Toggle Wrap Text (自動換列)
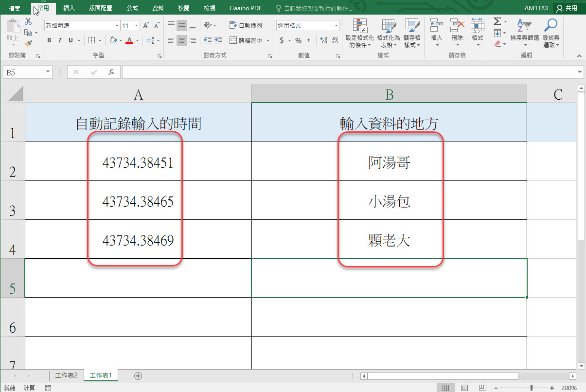 (x=246, y=26)
